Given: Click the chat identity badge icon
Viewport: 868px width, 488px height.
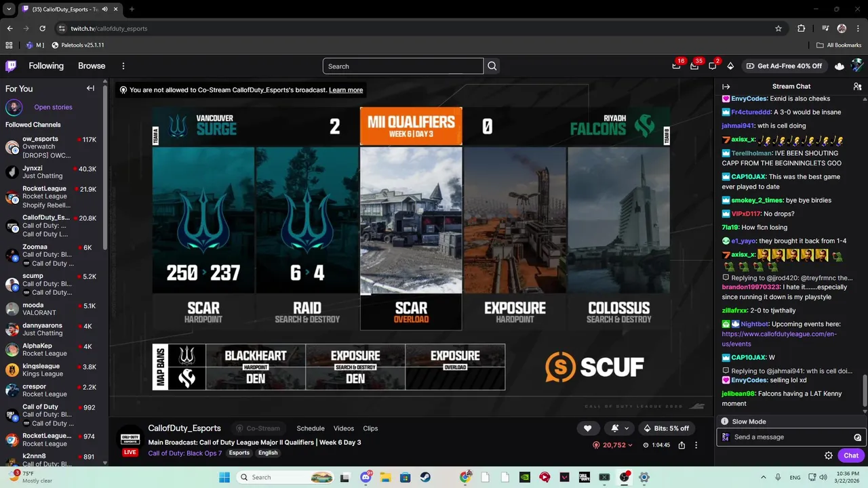Looking at the screenshot, I should (726, 437).
